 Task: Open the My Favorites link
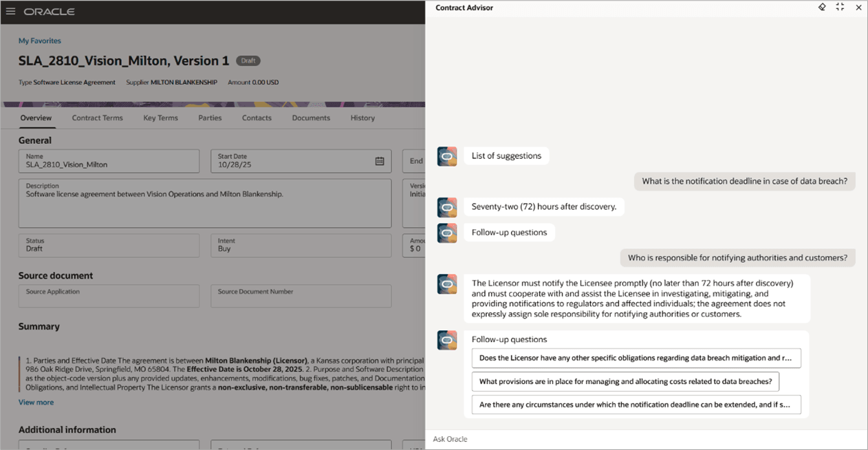[39, 41]
